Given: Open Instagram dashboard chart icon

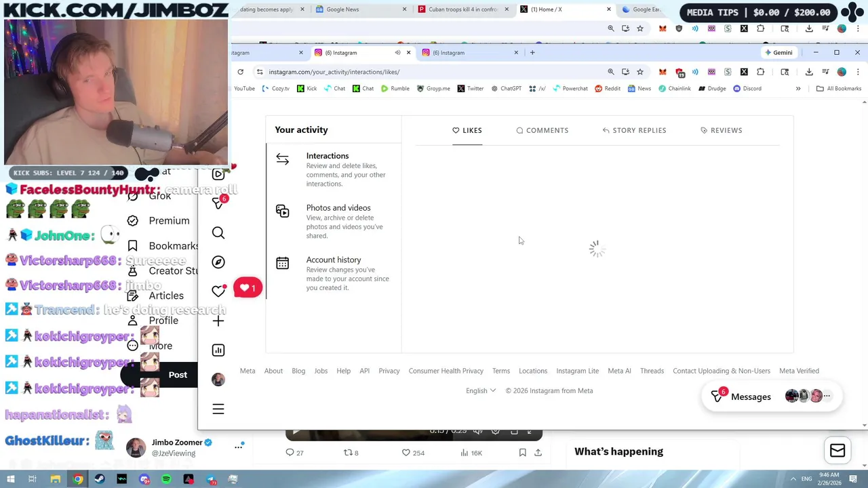Looking at the screenshot, I should (x=218, y=350).
